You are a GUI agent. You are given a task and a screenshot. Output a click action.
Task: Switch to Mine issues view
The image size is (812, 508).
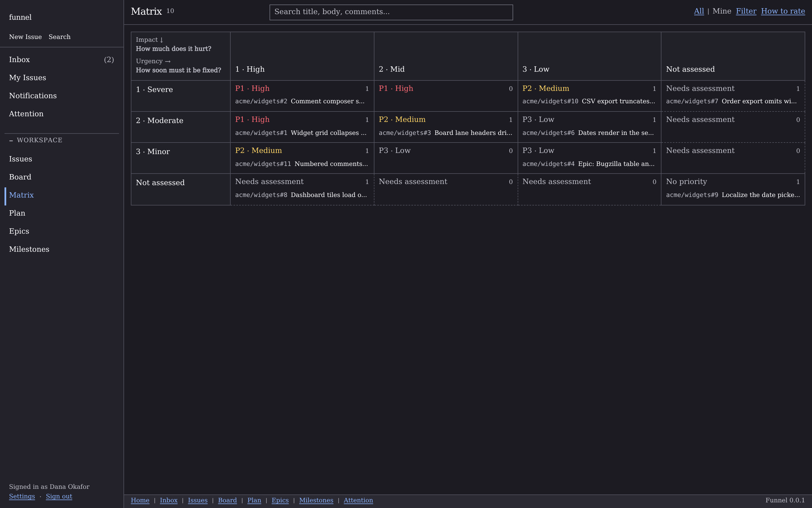722,11
